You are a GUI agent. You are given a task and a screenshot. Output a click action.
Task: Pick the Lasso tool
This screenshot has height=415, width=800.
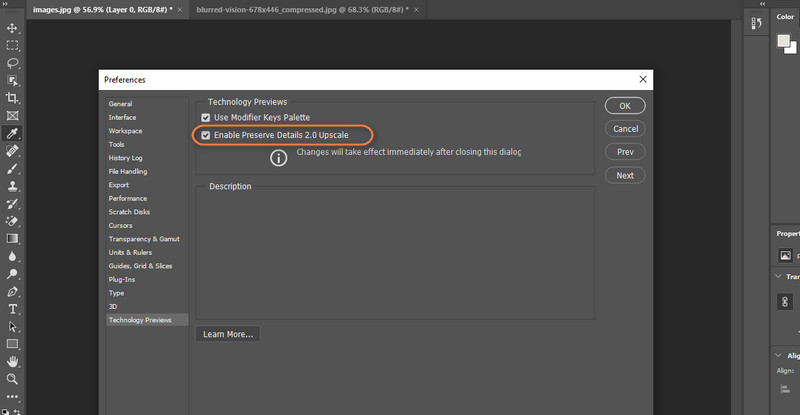coord(12,62)
